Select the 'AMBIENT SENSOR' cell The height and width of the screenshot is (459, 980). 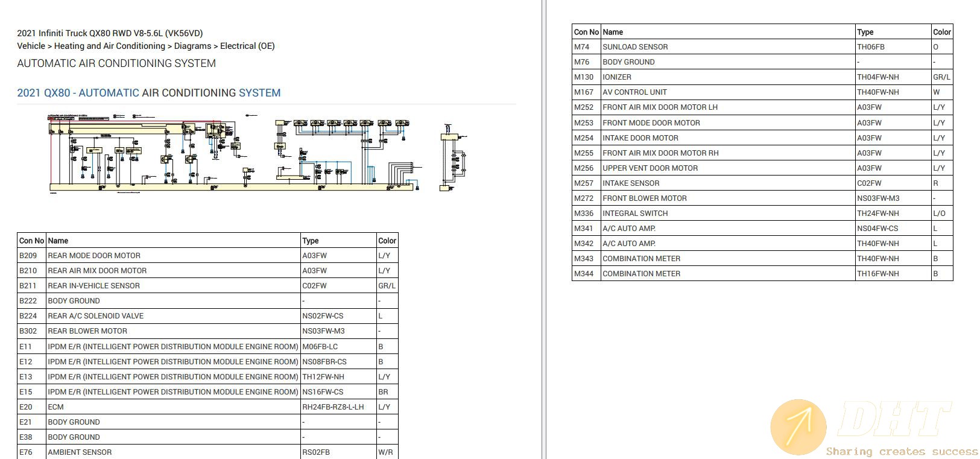173,452
